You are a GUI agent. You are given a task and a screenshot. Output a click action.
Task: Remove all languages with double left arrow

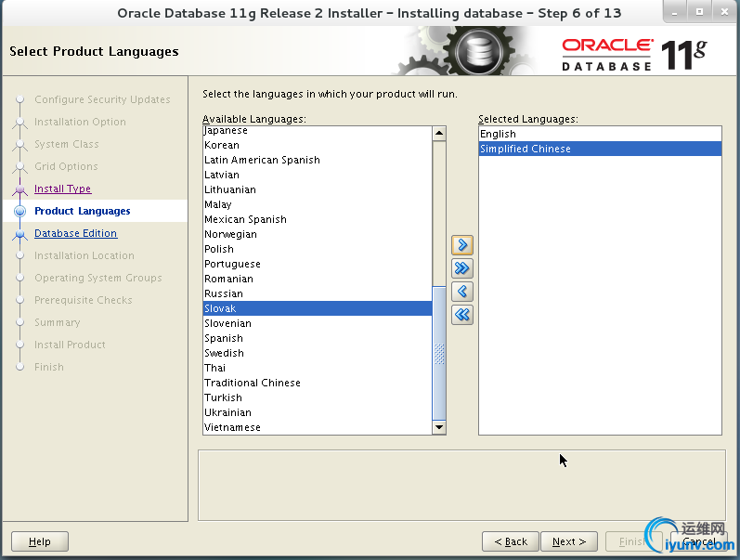(462, 315)
